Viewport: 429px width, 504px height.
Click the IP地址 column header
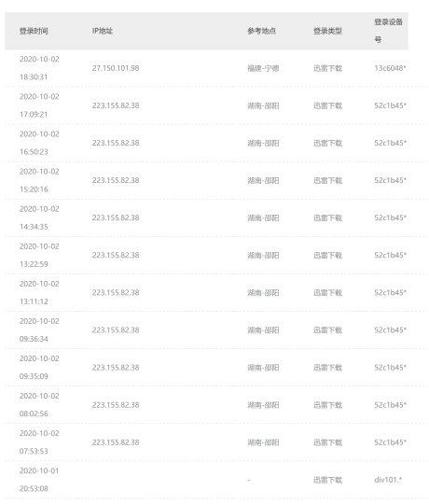point(103,31)
